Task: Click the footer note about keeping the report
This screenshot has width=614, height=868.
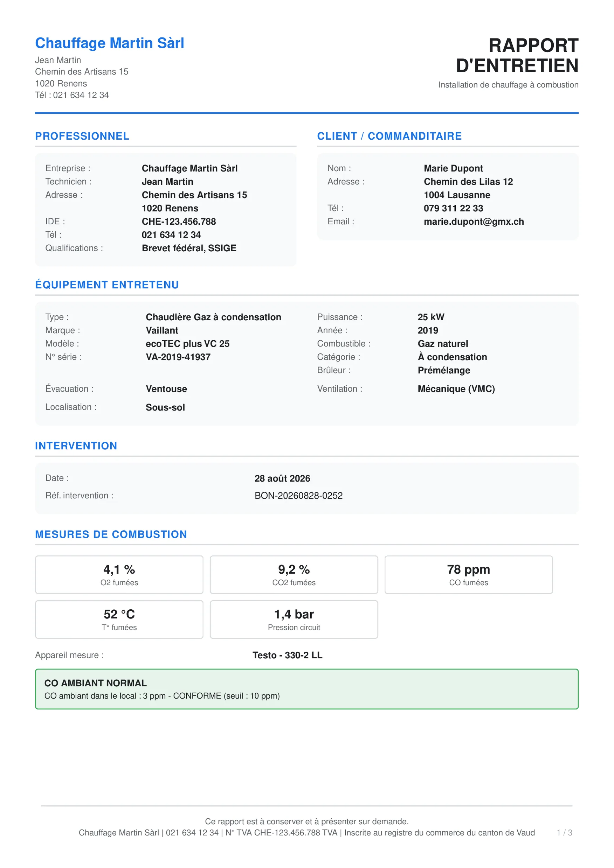Action: [x=307, y=821]
